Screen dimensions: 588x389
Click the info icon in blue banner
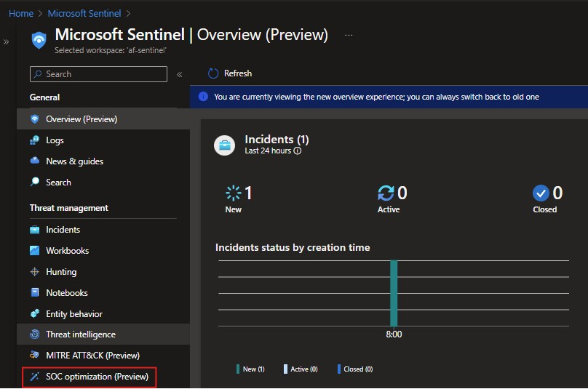click(x=203, y=97)
